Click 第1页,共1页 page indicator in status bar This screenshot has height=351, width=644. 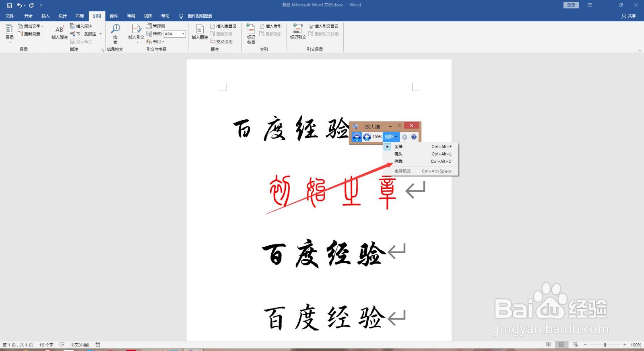[18, 345]
